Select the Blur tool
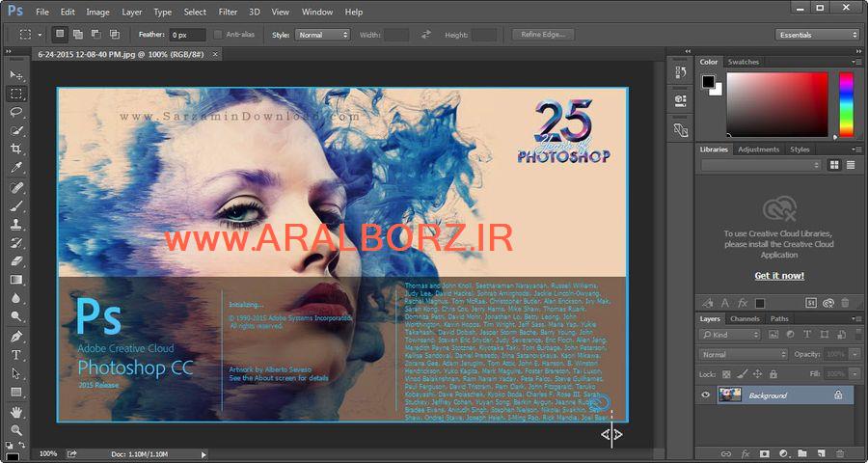The height and width of the screenshot is (463, 868). point(16,298)
